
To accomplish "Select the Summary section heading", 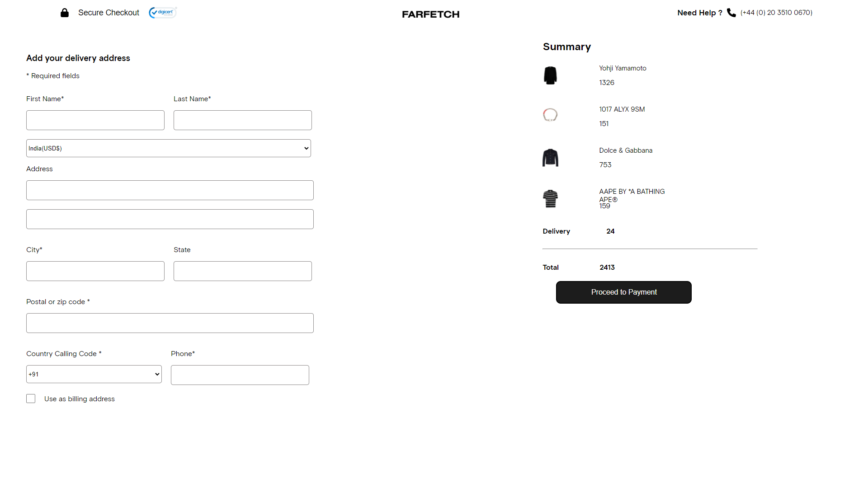I will point(566,47).
